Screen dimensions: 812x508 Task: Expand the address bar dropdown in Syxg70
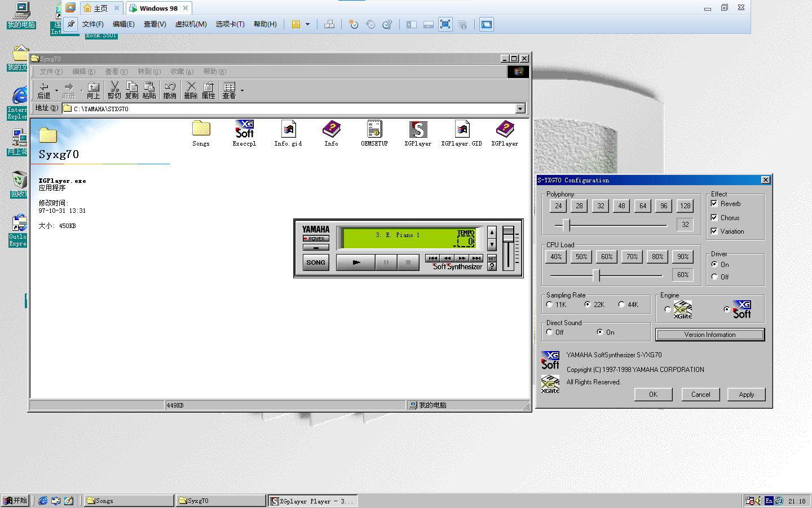coord(520,108)
